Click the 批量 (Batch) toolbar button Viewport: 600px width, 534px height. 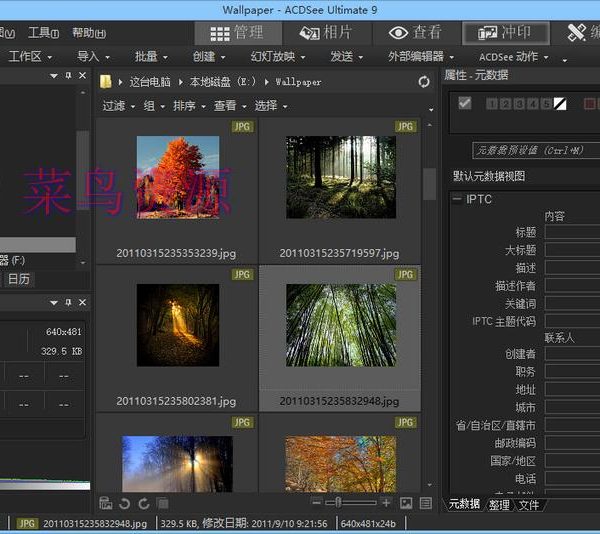[151, 57]
